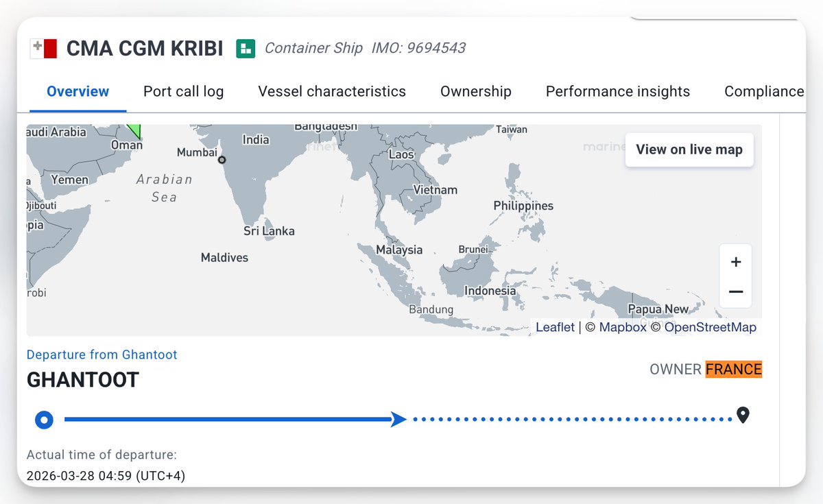Click the Mapbox attribution link
The height and width of the screenshot is (504, 823).
point(623,327)
